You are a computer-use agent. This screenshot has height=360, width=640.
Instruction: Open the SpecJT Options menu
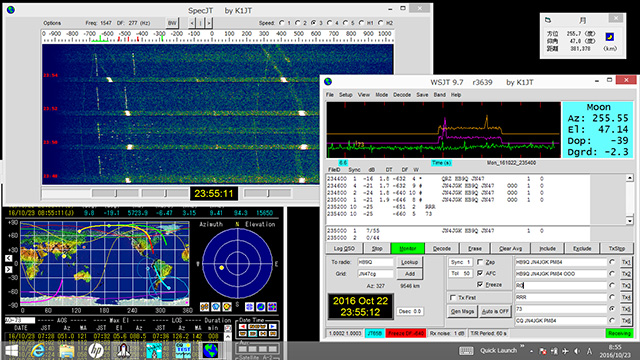click(52, 23)
